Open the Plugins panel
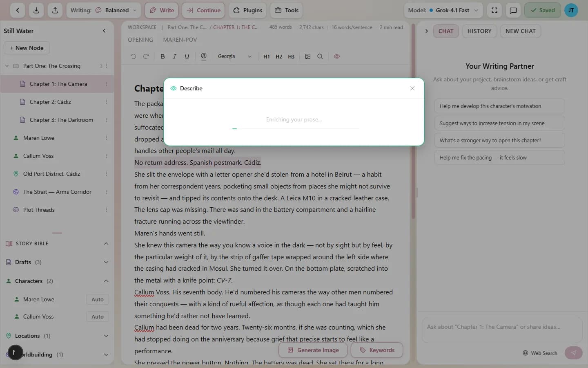 247,10
